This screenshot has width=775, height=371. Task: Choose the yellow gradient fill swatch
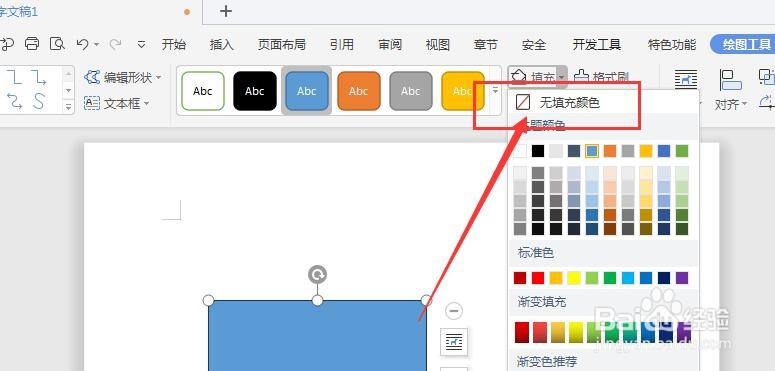point(576,332)
